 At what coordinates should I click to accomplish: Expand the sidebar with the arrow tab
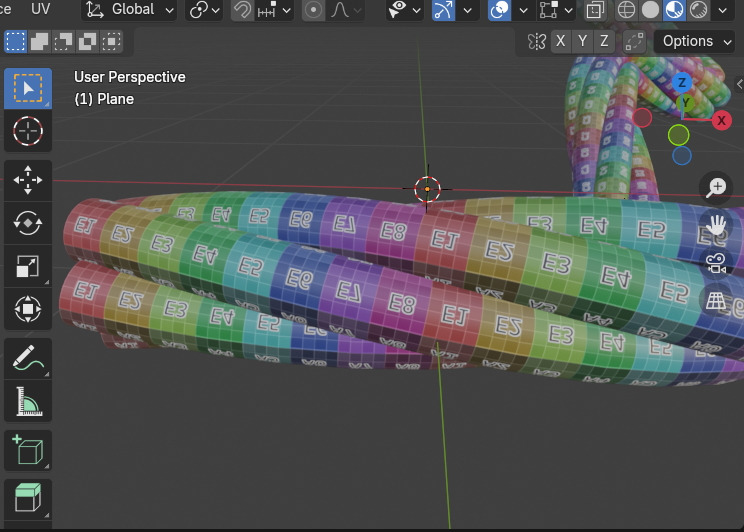[740, 84]
